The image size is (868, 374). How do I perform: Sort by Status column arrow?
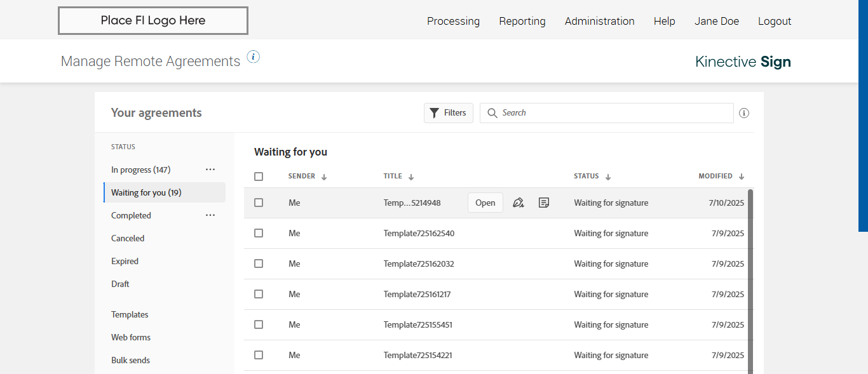coord(608,177)
